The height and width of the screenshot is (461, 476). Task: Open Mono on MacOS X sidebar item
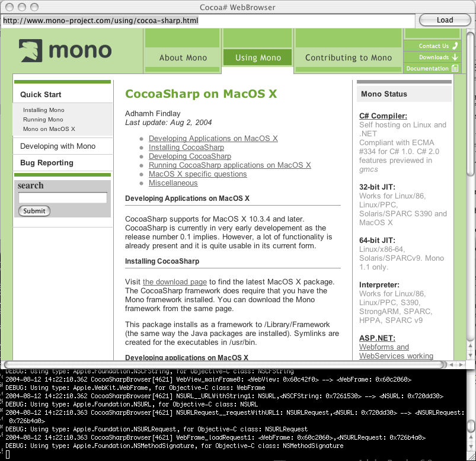point(49,129)
